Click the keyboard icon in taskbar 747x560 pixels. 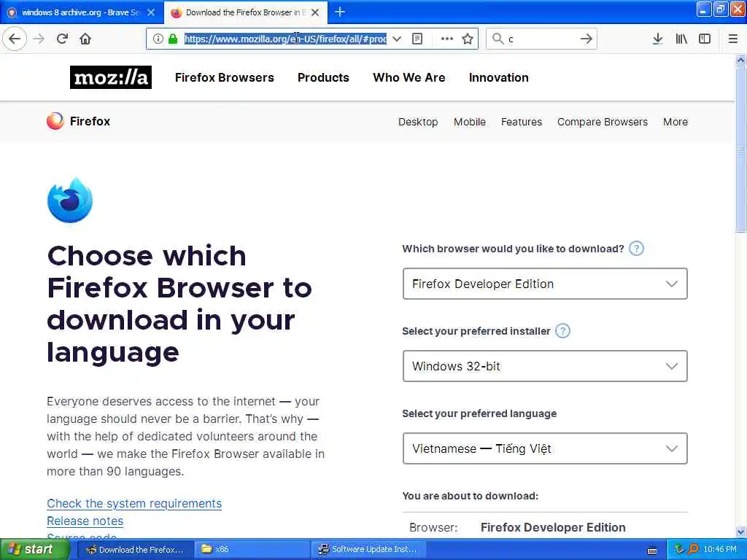click(652, 551)
